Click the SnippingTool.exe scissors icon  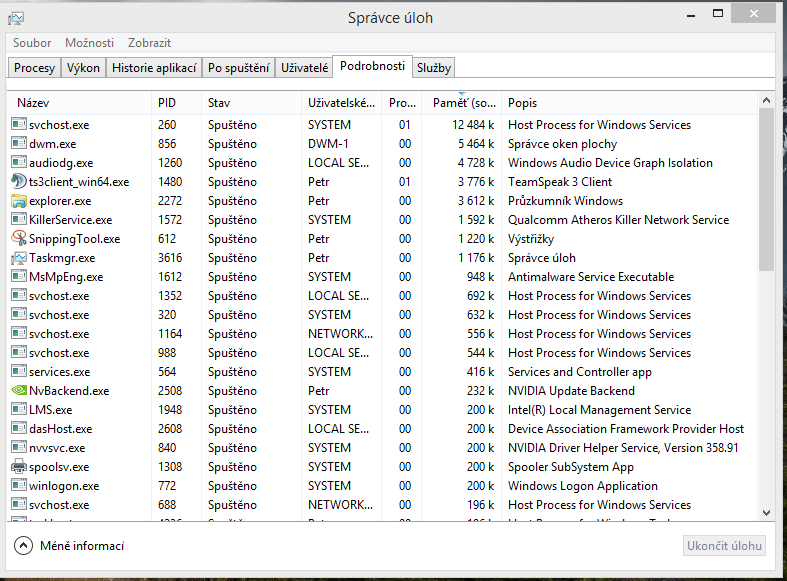pyautogui.click(x=18, y=239)
